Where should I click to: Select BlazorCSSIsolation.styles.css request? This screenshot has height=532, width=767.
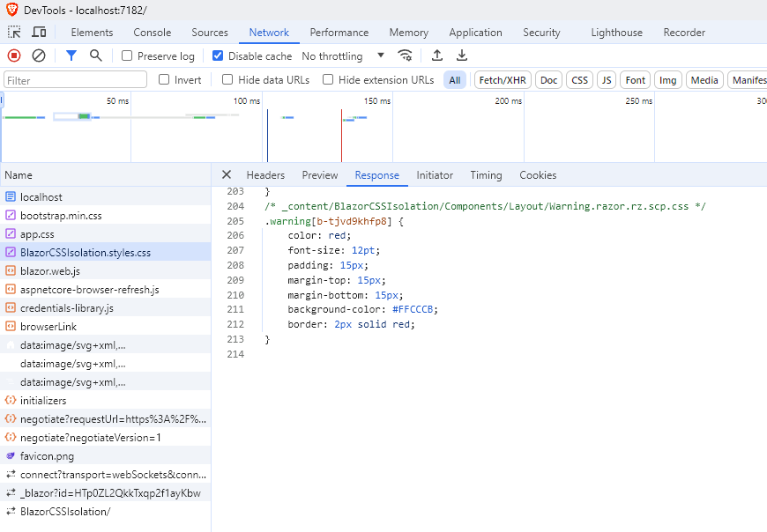click(x=106, y=253)
